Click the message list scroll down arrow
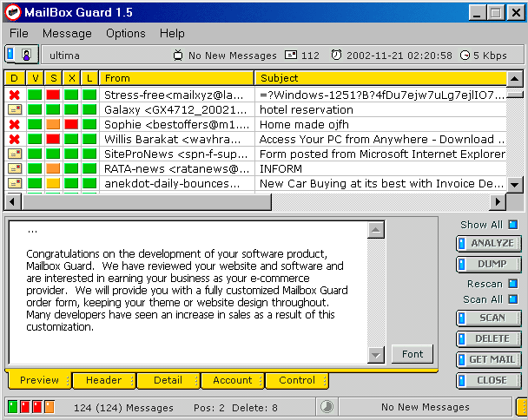This screenshot has width=528, height=420. (x=514, y=185)
